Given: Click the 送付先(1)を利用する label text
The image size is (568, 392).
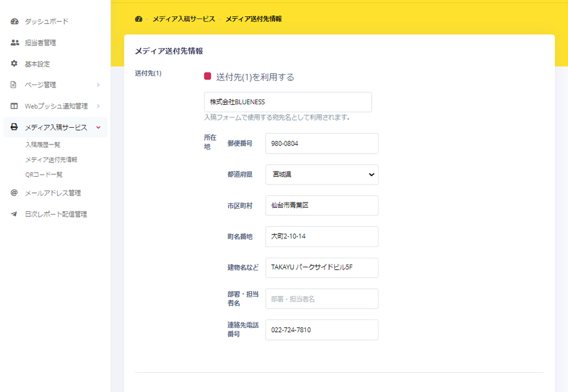Looking at the screenshot, I should coord(255,77).
